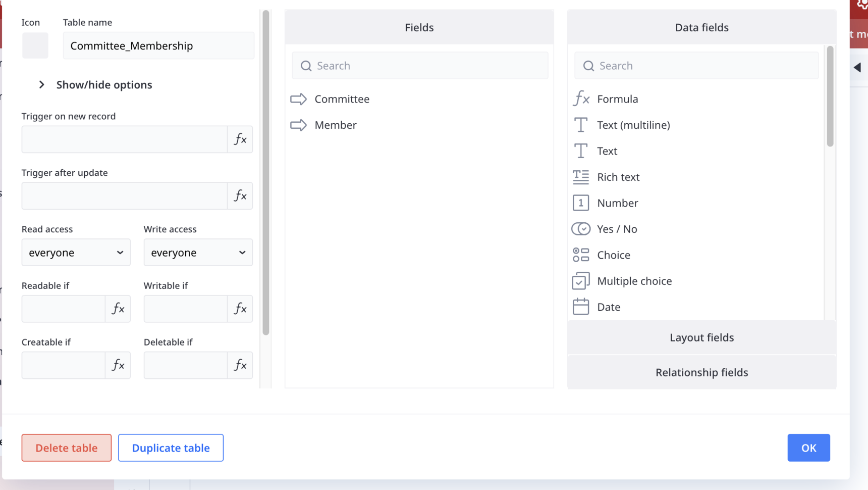The image size is (868, 490).
Task: Add a Choice data field
Action: tap(613, 255)
